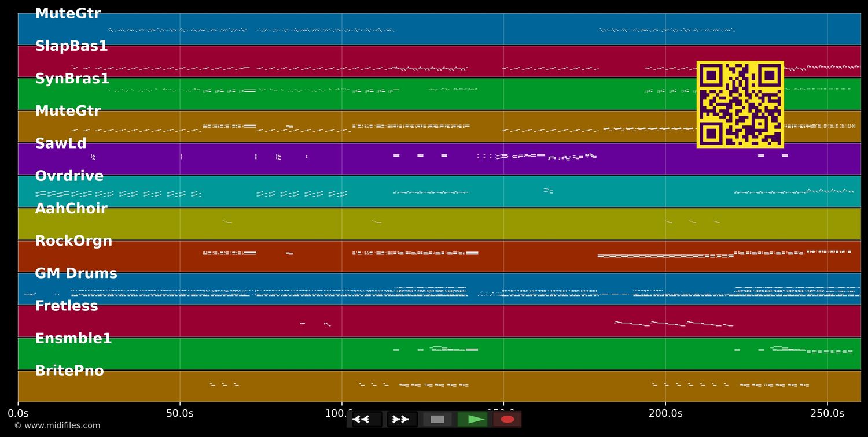The image size is (868, 437).
Task: Select the GM Drums track label
Action: (76, 273)
